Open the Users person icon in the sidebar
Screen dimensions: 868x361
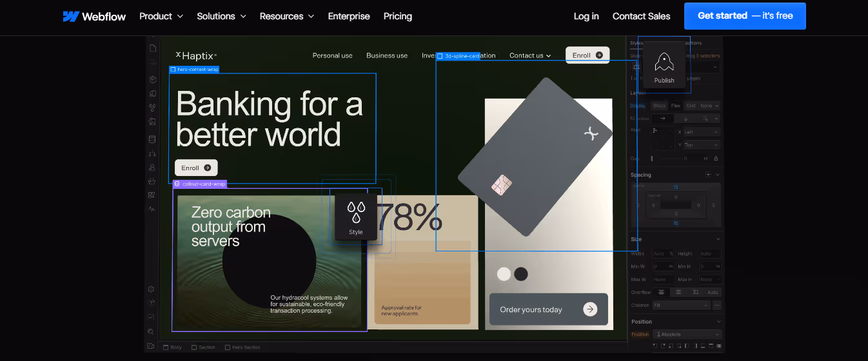[153, 168]
